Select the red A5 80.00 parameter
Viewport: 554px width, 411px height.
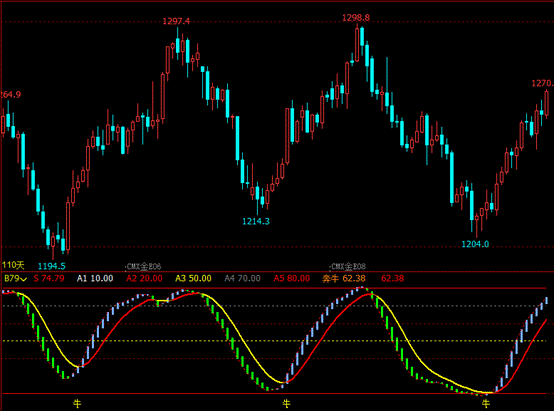pos(291,278)
